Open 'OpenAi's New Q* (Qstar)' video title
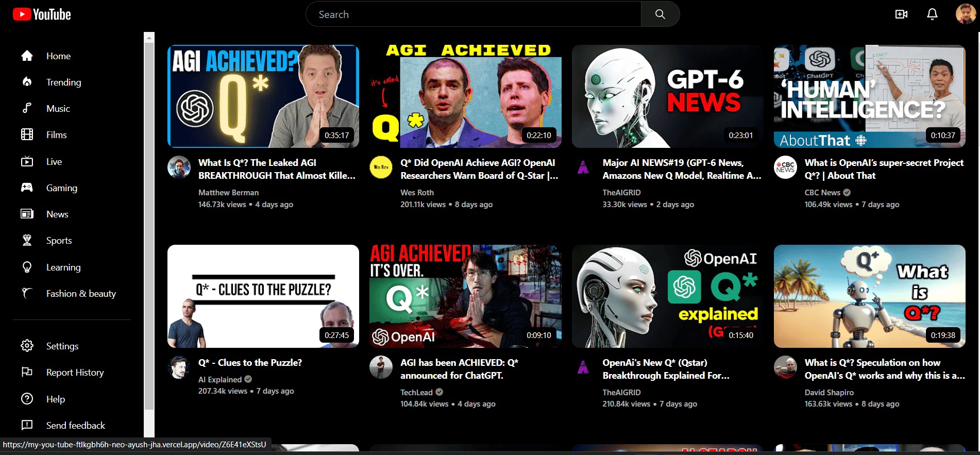This screenshot has width=980, height=455. point(666,369)
